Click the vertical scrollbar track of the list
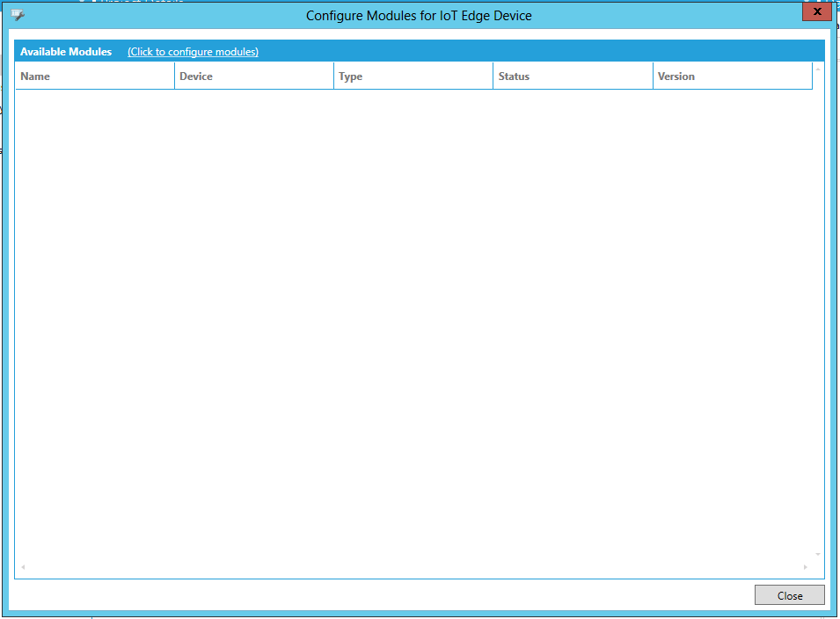Viewport: 840px width, 619px height. click(x=818, y=308)
